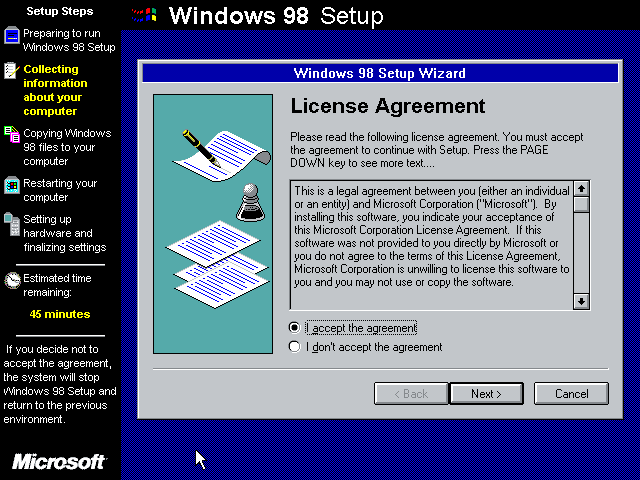The height and width of the screenshot is (480, 640).
Task: Click the license scrollbar up arrow
Action: coord(581,189)
